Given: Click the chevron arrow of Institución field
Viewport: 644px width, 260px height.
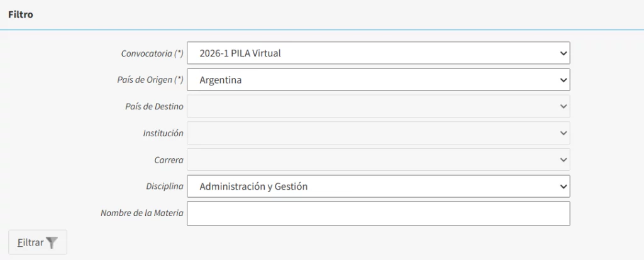Looking at the screenshot, I should pos(563,133).
